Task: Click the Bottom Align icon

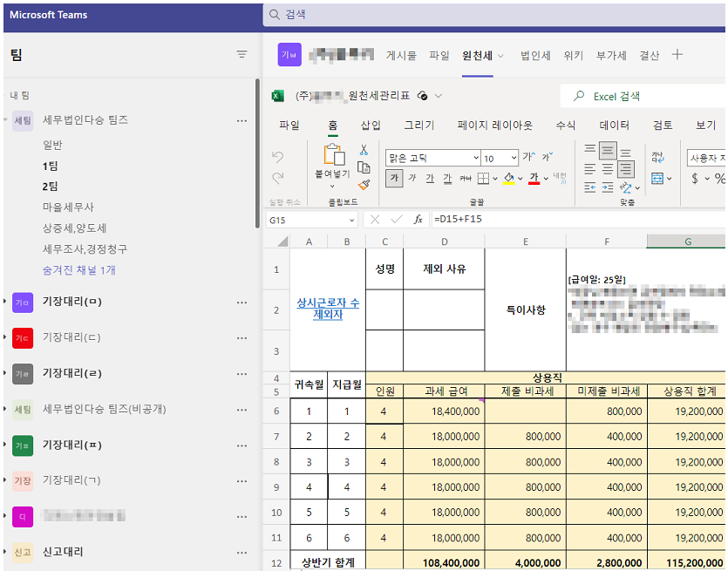Action: click(626, 153)
